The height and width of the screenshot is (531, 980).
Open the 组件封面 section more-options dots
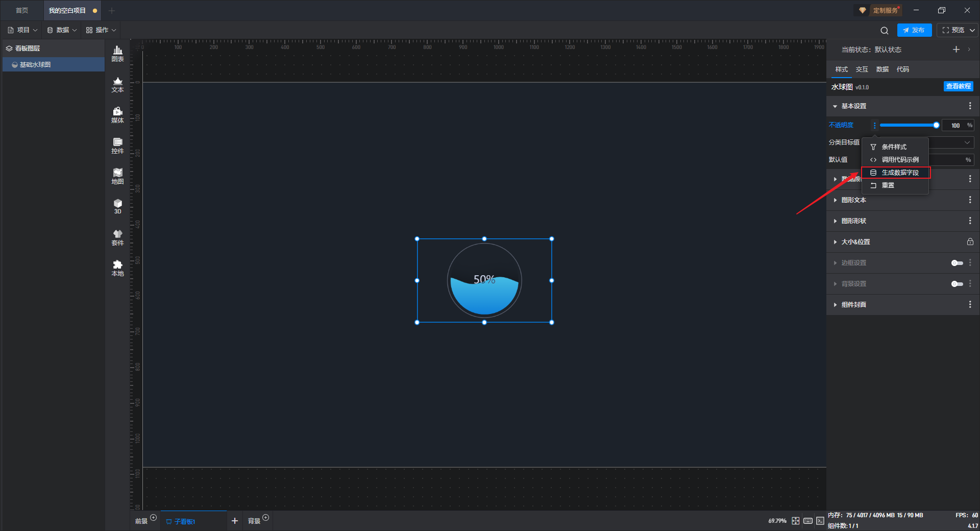click(x=970, y=304)
